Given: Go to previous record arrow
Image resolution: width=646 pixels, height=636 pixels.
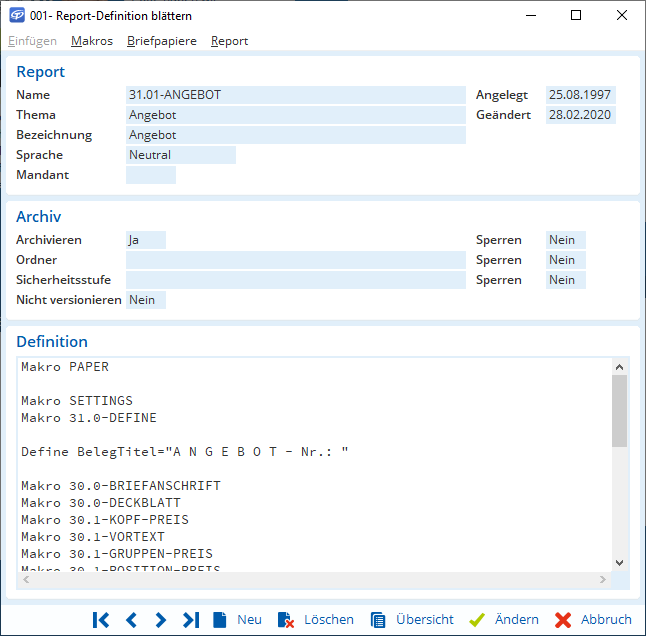Looking at the screenshot, I should click(131, 620).
